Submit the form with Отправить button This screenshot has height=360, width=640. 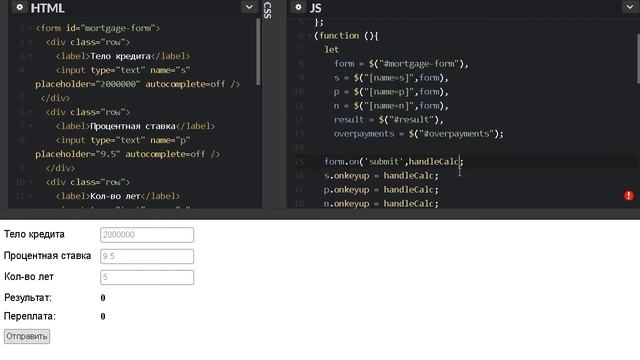[27, 336]
